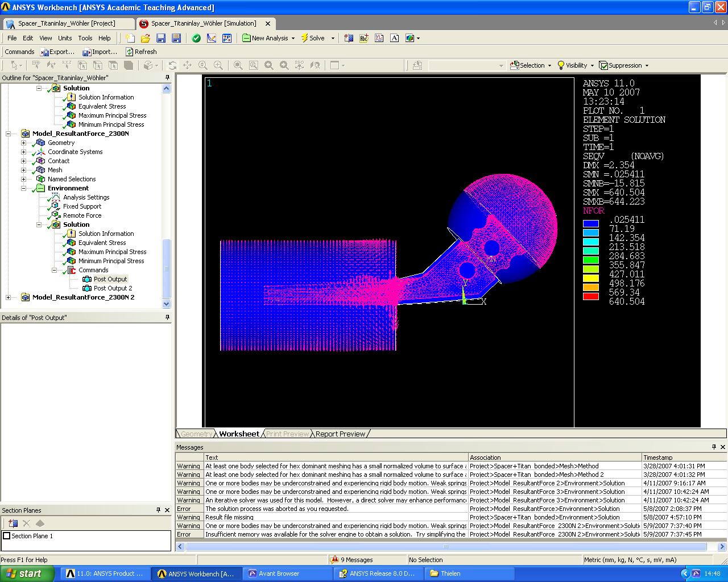Click the add section plane icon
The height and width of the screenshot is (582, 728).
(13, 523)
